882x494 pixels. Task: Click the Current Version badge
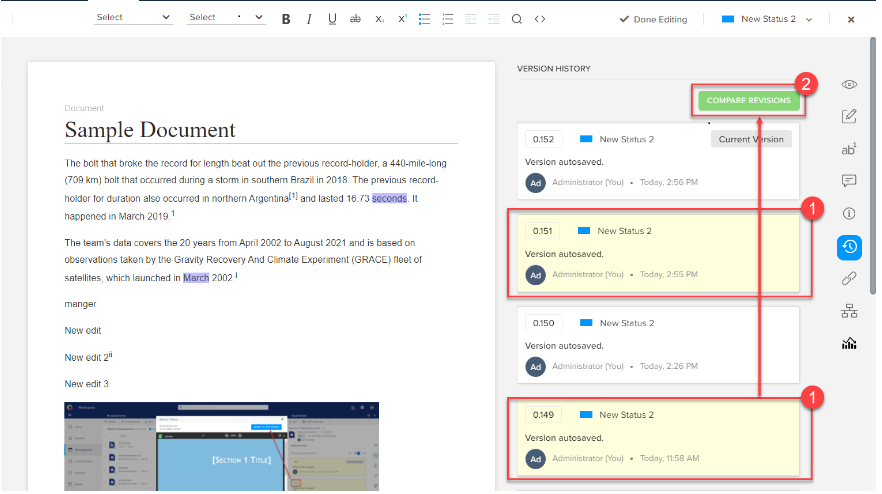tap(751, 139)
